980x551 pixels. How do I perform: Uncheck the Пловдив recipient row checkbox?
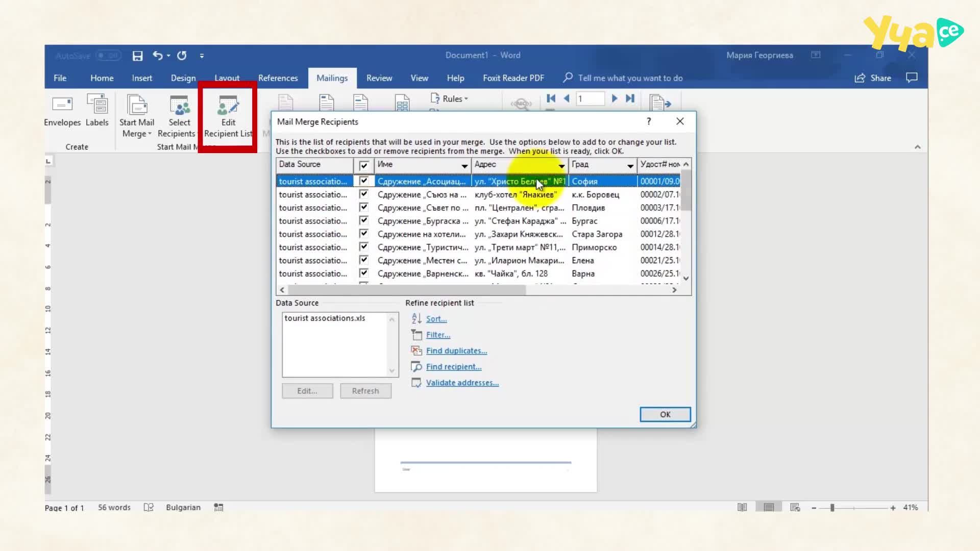click(x=364, y=207)
